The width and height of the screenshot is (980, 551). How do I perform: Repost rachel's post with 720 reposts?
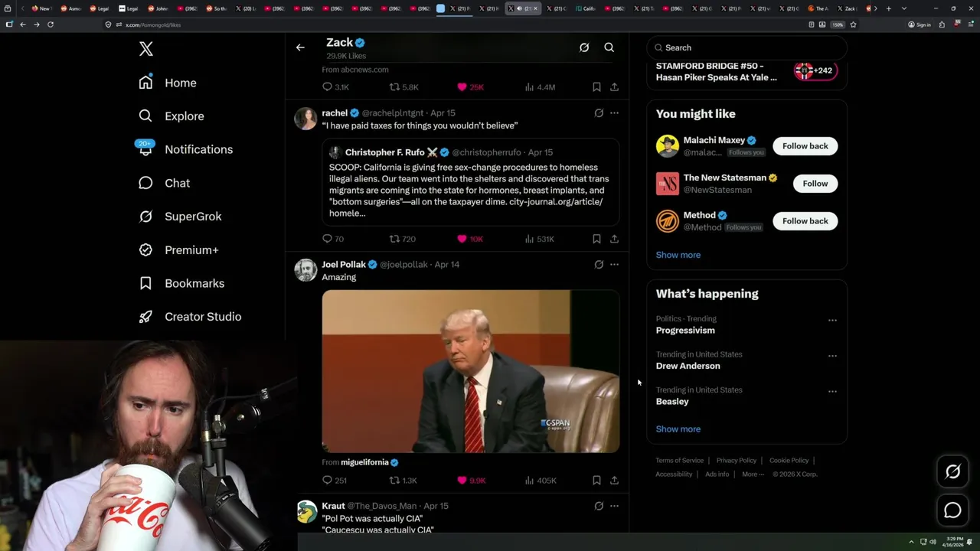pos(403,239)
